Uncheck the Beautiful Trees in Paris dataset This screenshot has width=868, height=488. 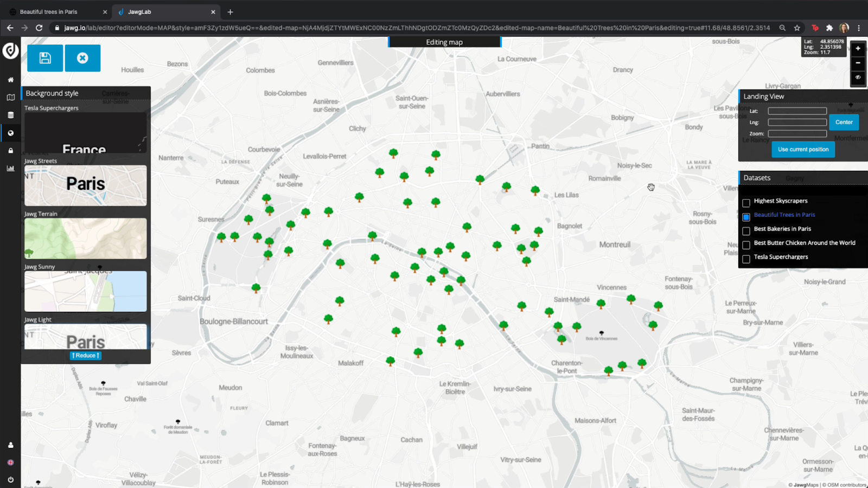pyautogui.click(x=746, y=217)
